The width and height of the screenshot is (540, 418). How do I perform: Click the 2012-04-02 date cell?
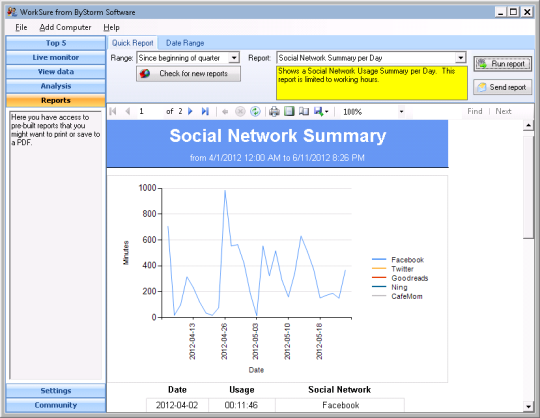(177, 405)
